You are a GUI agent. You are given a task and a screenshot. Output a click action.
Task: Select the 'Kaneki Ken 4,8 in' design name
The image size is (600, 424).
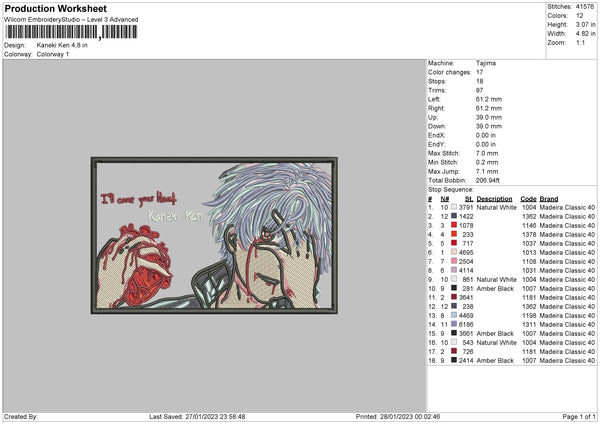point(62,45)
